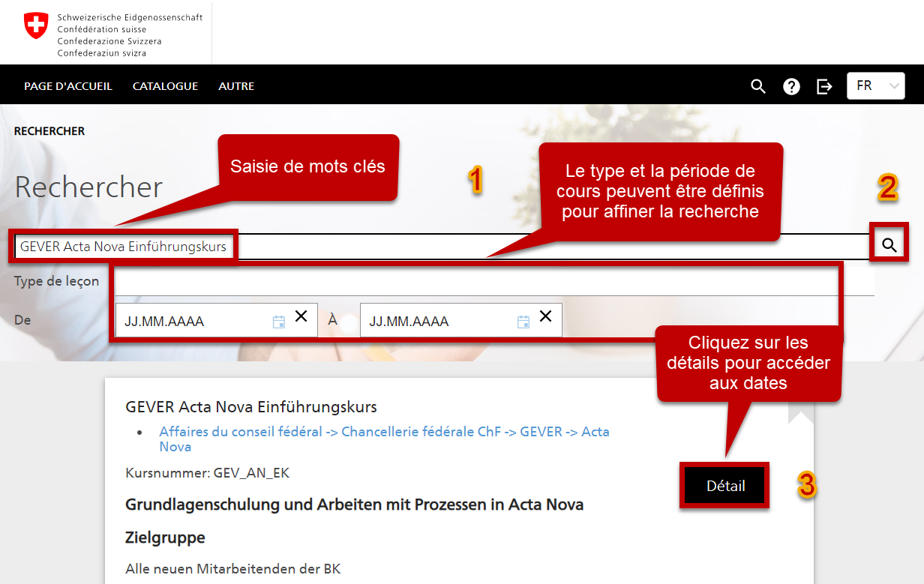The width and height of the screenshot is (924, 584).
Task: Click the keyword search input field
Action: [x=442, y=247]
